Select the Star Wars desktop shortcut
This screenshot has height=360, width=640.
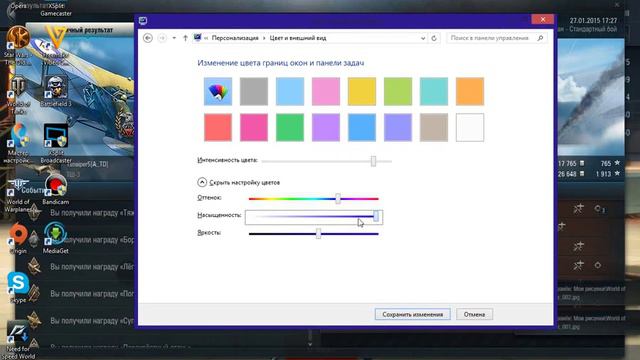pos(18,45)
